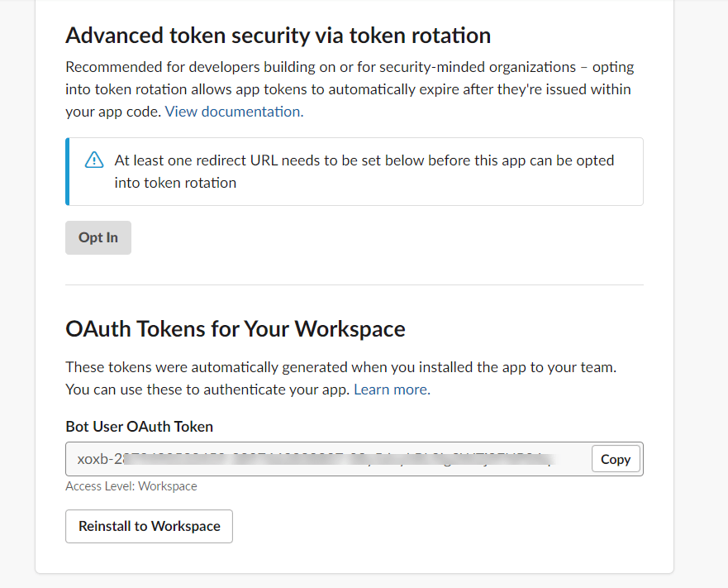The width and height of the screenshot is (728, 588).
Task: Click Reinstall to Workspace button
Action: click(149, 526)
